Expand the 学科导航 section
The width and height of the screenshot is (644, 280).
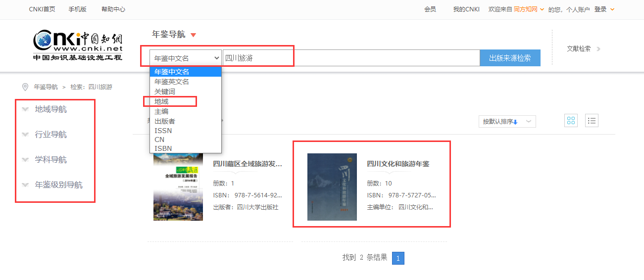(25, 160)
